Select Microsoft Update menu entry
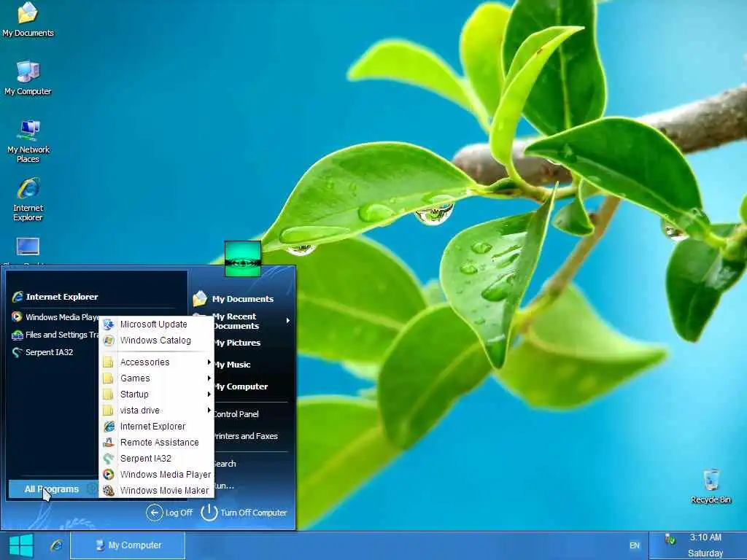Image resolution: width=747 pixels, height=560 pixels. point(156,324)
